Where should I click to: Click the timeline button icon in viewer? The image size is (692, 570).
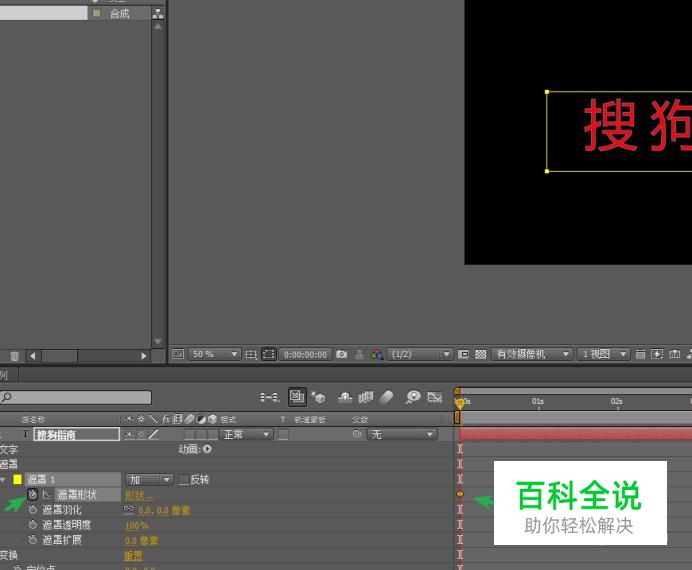pyautogui.click(x=674, y=354)
